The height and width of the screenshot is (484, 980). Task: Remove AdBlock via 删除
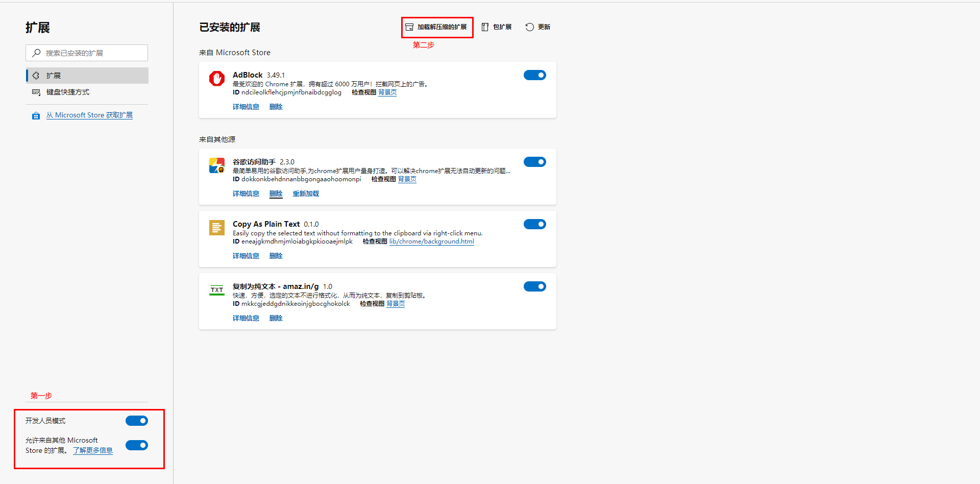point(276,107)
